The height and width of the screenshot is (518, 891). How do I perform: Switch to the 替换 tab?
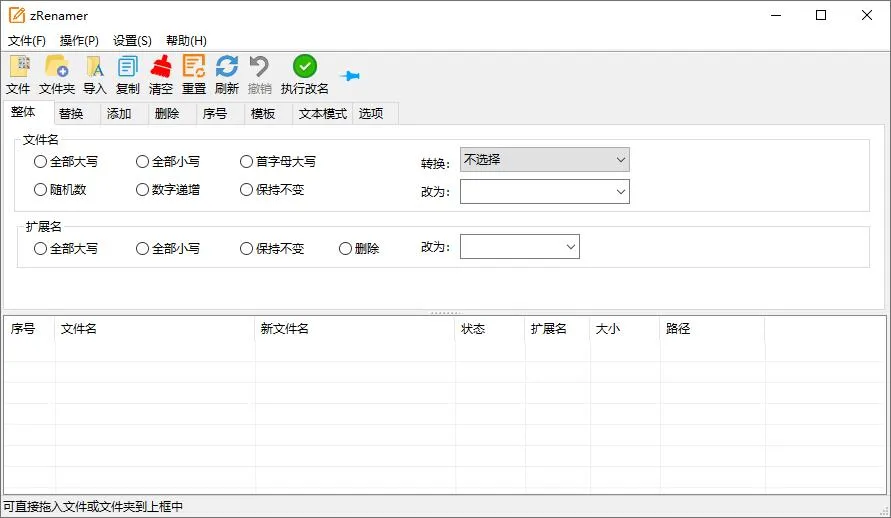pos(71,113)
